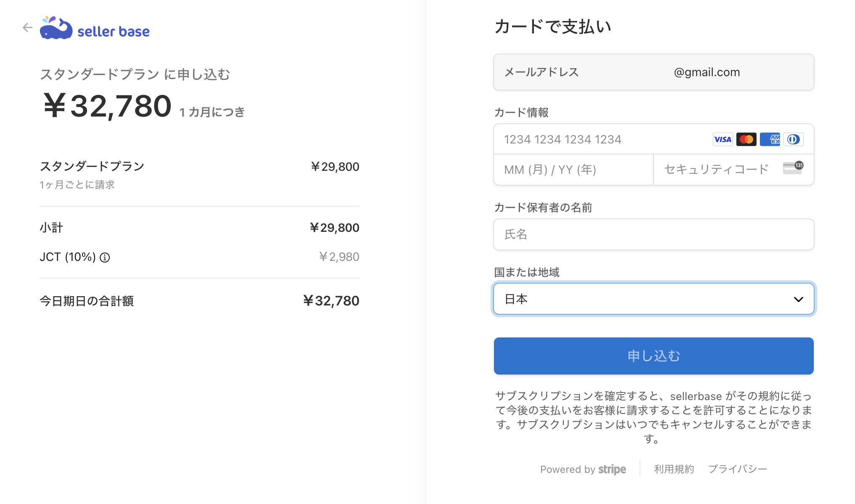Click the Powered by Stripe link
855x504 pixels.
pyautogui.click(x=583, y=469)
